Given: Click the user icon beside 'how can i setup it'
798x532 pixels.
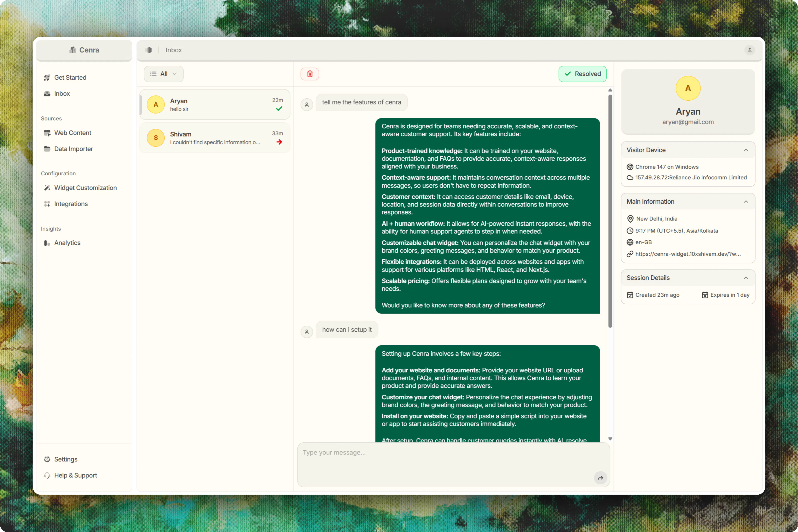Looking at the screenshot, I should click(307, 332).
